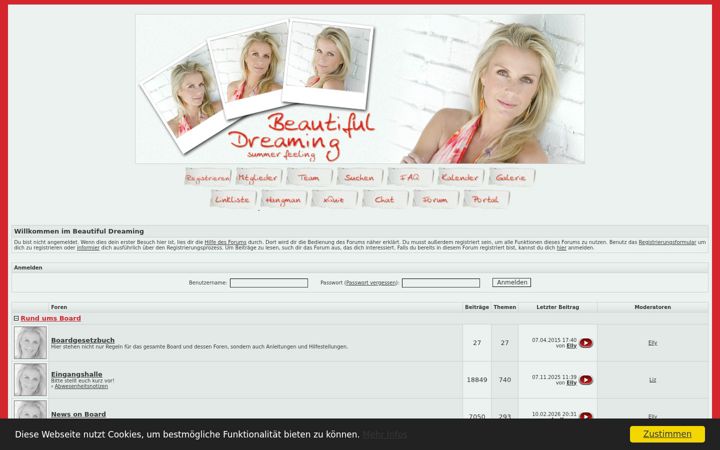
Task: Open the Kalender navigation button
Action: click(461, 177)
